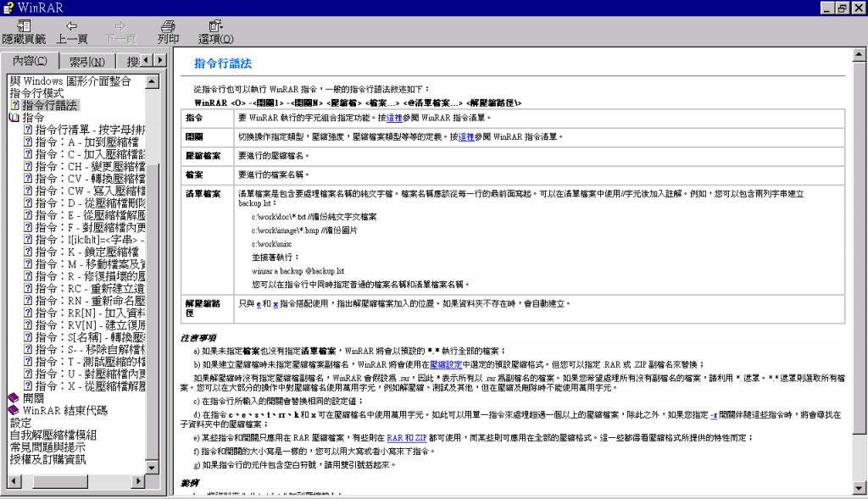This screenshot has width=868, height=499.
Task: Click the WinRAR help title bar icon
Action: pyautogui.click(x=8, y=8)
